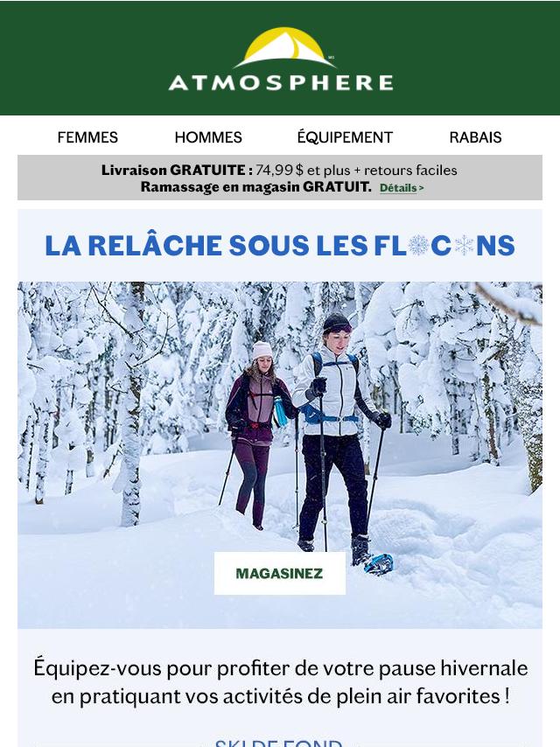Click Ramassage en magasin GRATUIT text
Screen dimensions: 560x747
pos(255,187)
